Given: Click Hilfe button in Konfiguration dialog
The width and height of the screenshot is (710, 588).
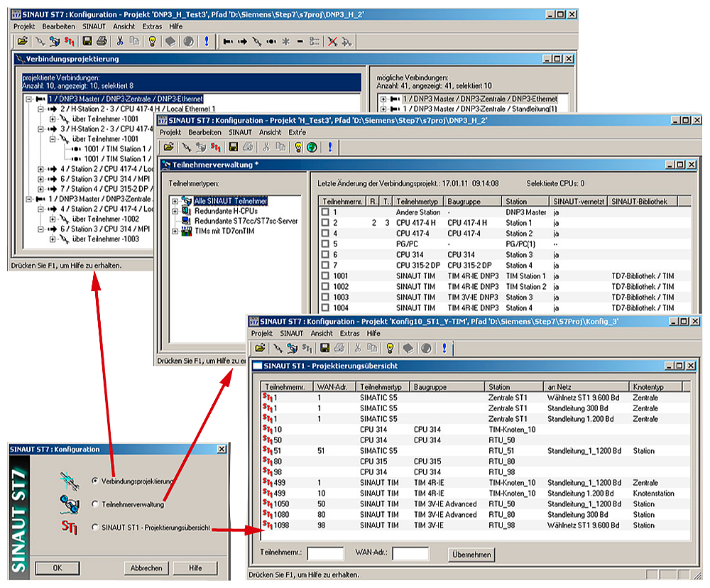Looking at the screenshot, I should (x=195, y=567).
